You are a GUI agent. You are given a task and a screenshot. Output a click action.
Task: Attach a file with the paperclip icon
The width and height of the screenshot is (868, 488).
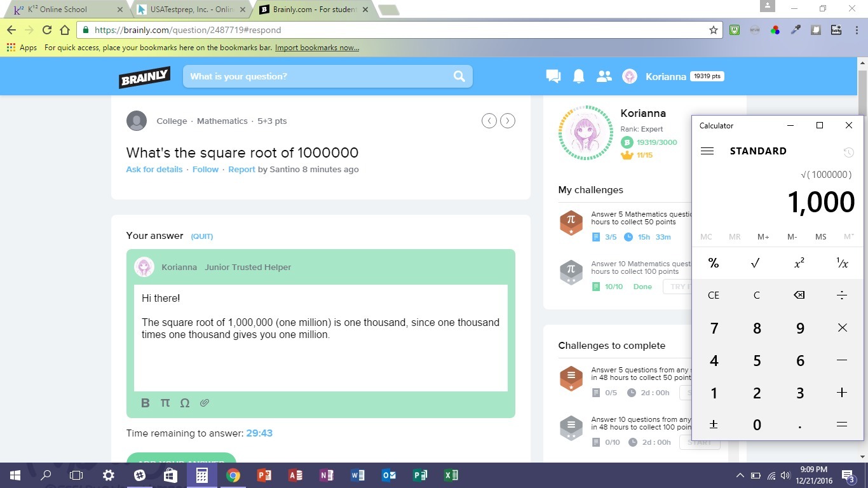(x=205, y=403)
